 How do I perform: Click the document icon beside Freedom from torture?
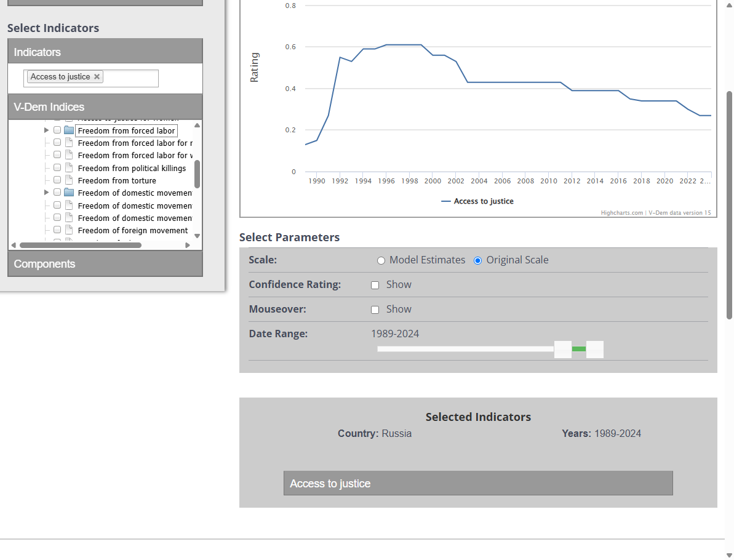69,180
